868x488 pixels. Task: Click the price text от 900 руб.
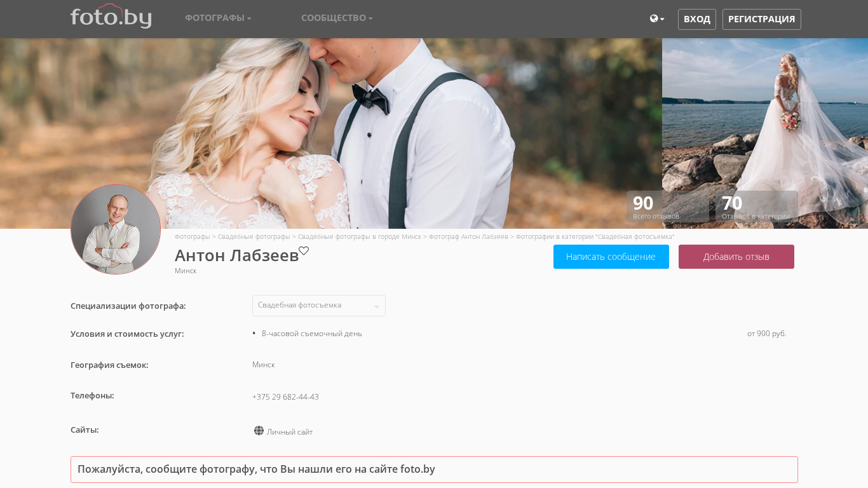pyautogui.click(x=767, y=334)
